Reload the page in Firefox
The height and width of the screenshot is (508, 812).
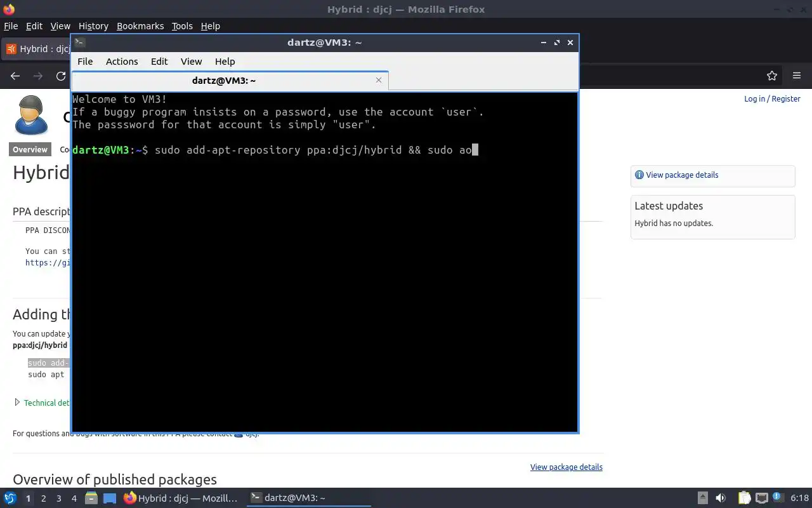[61, 76]
